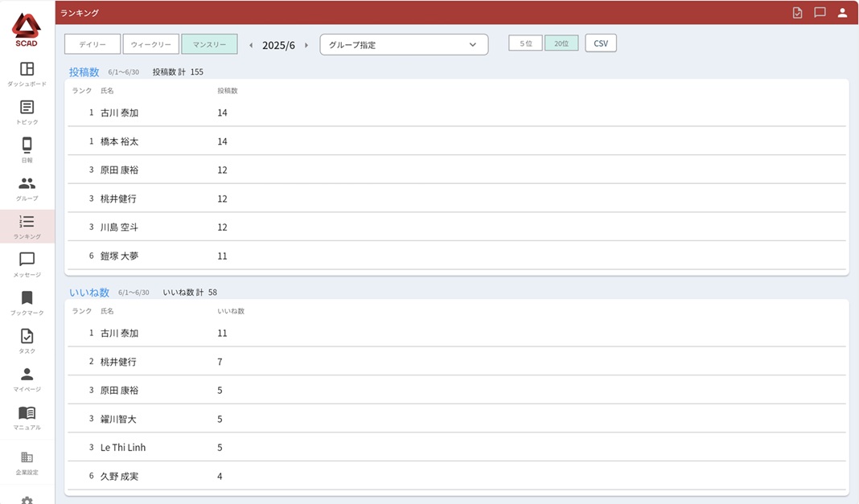The width and height of the screenshot is (859, 504).
Task: Click the 7 likes value for 桃井健行
Action: point(220,362)
